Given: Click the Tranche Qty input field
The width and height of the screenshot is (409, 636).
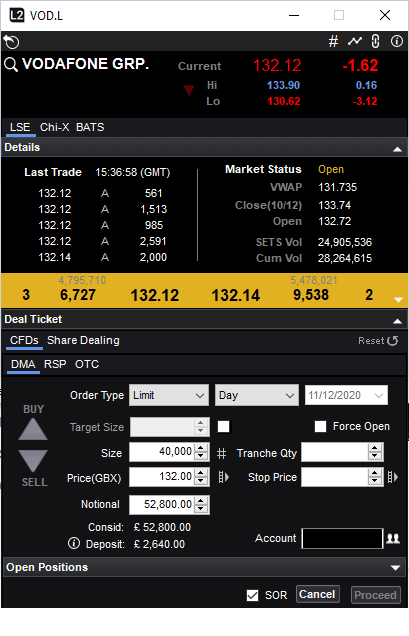Looking at the screenshot, I should click(335, 451).
